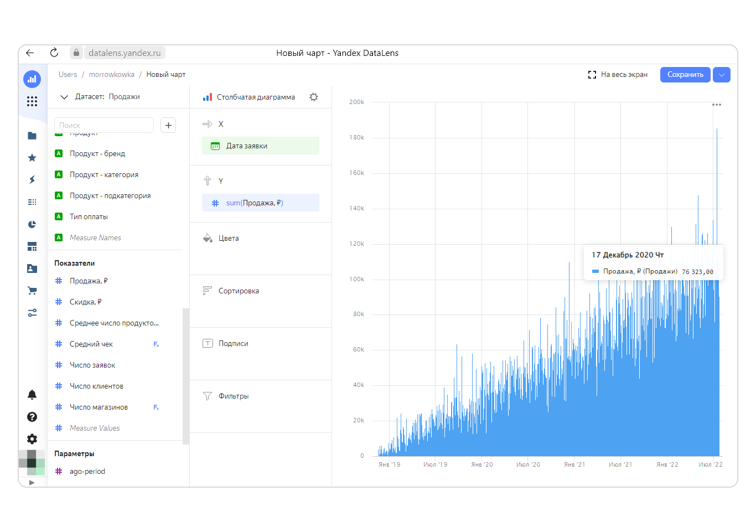Screen dimensions: 756x532
Task: Select Среднее число продукто... measure
Action: pos(114,323)
